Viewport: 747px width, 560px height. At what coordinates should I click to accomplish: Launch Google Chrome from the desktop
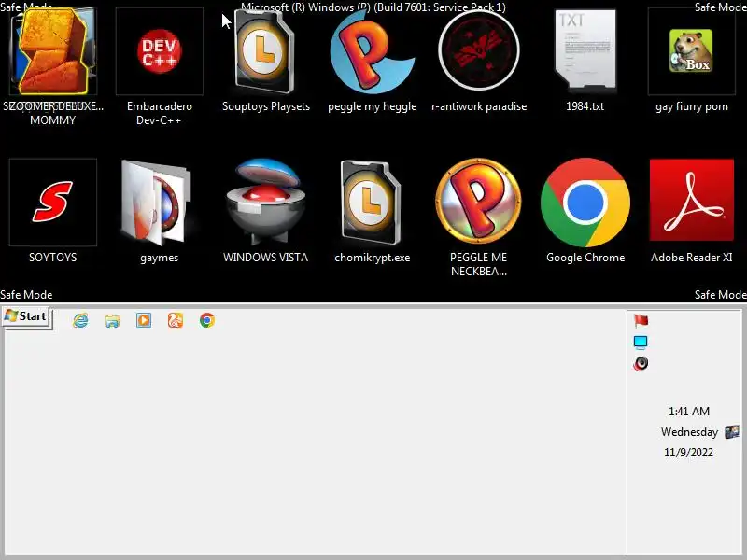(585, 203)
